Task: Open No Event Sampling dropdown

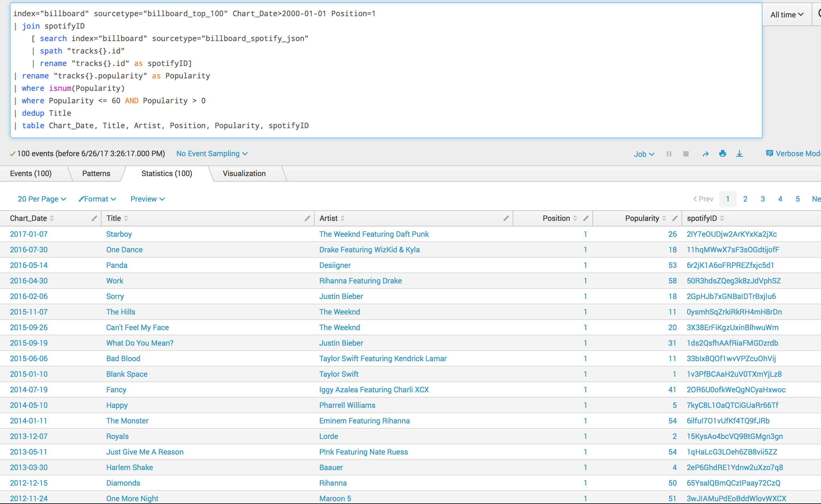Action: coord(212,154)
